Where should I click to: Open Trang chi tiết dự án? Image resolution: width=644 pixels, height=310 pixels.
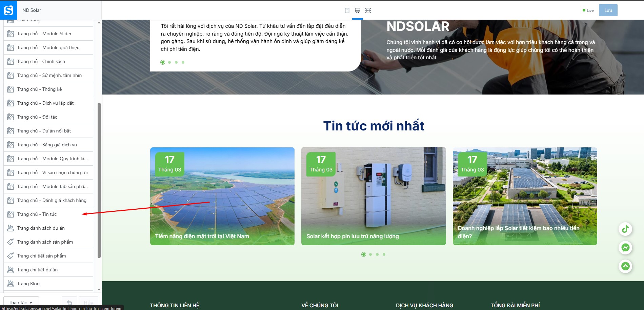click(x=48, y=270)
